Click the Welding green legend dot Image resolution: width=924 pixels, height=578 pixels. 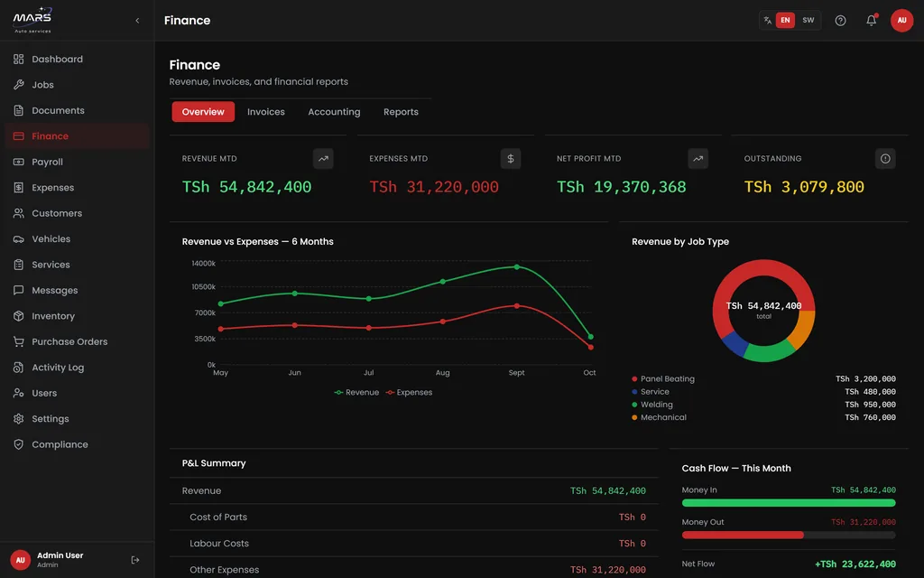pos(634,405)
